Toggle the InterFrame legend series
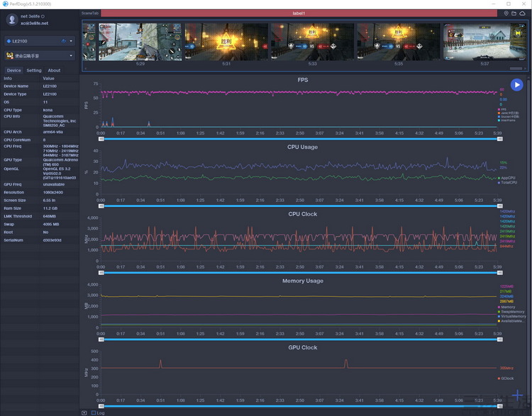This screenshot has height=416, width=532. [x=506, y=120]
